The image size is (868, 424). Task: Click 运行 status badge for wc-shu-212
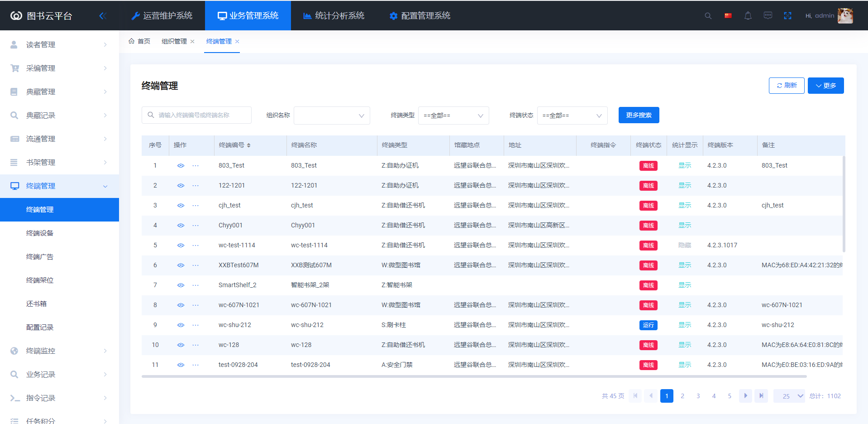[x=649, y=325]
